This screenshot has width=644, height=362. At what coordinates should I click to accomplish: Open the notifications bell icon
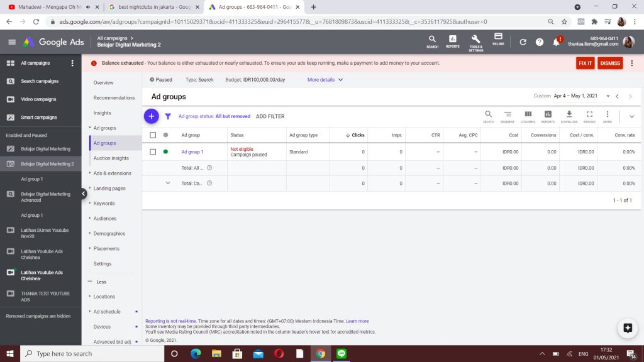pos(557,42)
